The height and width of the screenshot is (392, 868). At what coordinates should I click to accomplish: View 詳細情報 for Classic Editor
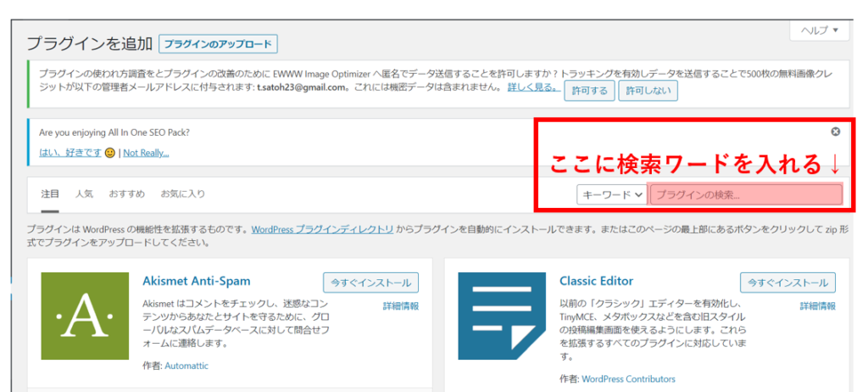click(818, 305)
